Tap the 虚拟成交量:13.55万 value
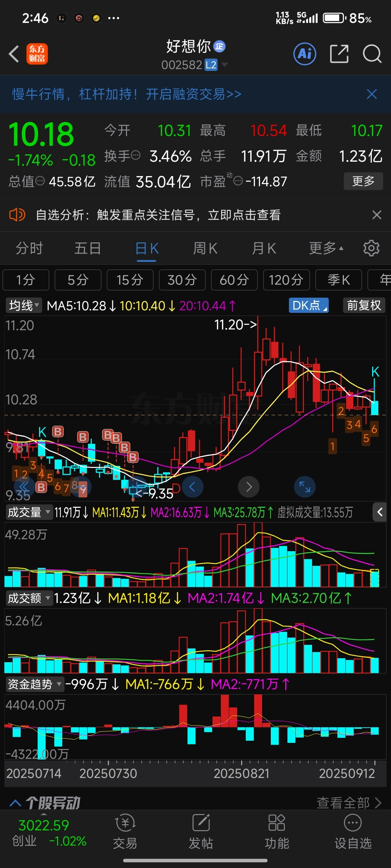 (315, 512)
